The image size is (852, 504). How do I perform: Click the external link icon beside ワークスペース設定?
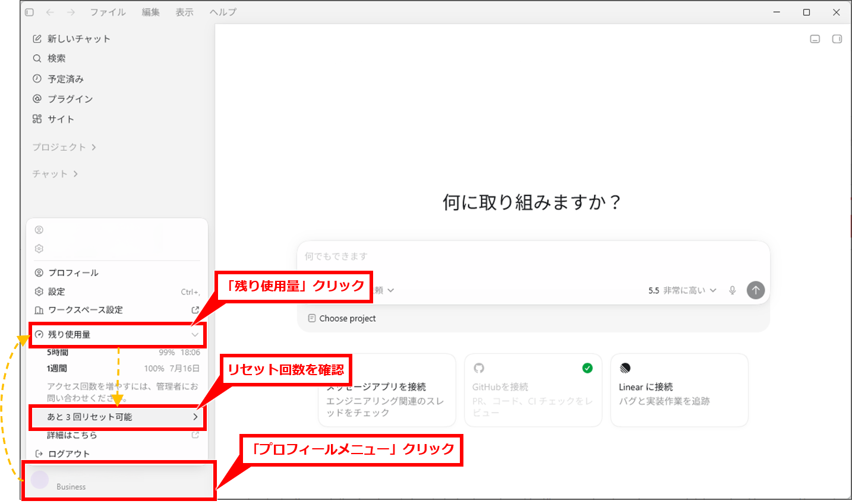[195, 310]
